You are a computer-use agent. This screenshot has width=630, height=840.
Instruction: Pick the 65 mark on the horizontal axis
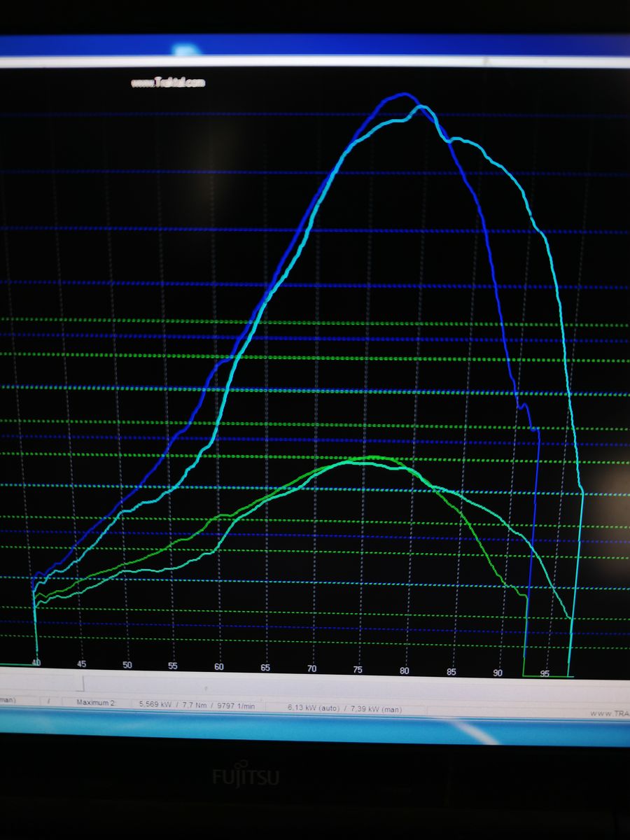pyautogui.click(x=265, y=668)
